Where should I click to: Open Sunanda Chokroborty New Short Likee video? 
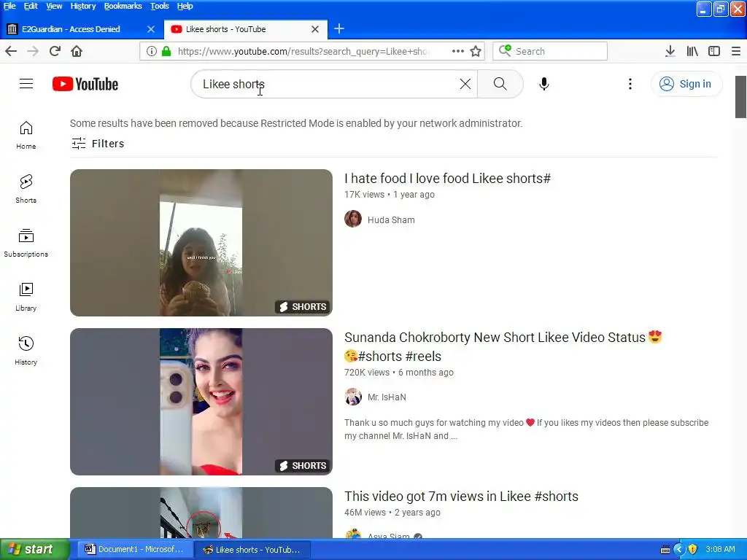[x=503, y=346]
